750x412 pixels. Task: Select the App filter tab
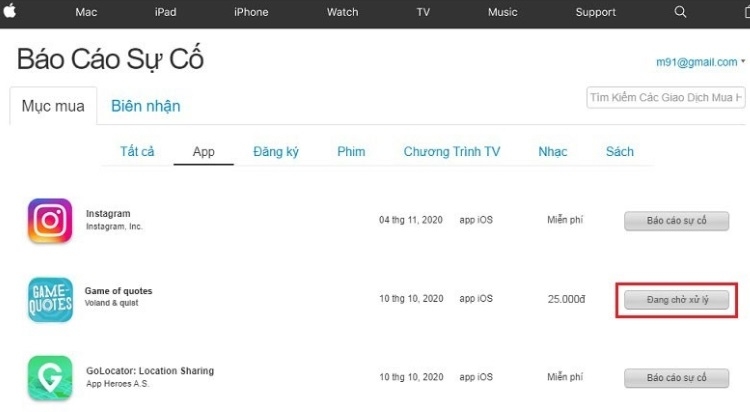204,152
